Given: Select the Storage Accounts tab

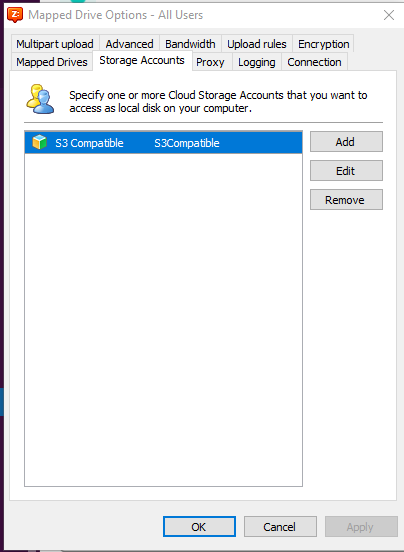Looking at the screenshot, I should click(x=142, y=61).
